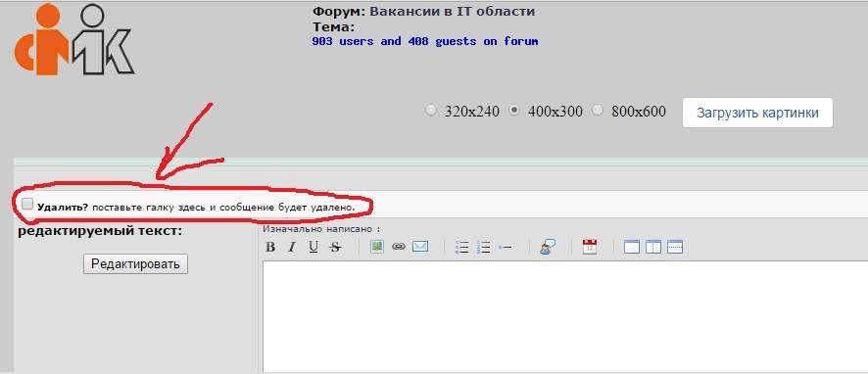Insert a numbered list

[483, 248]
